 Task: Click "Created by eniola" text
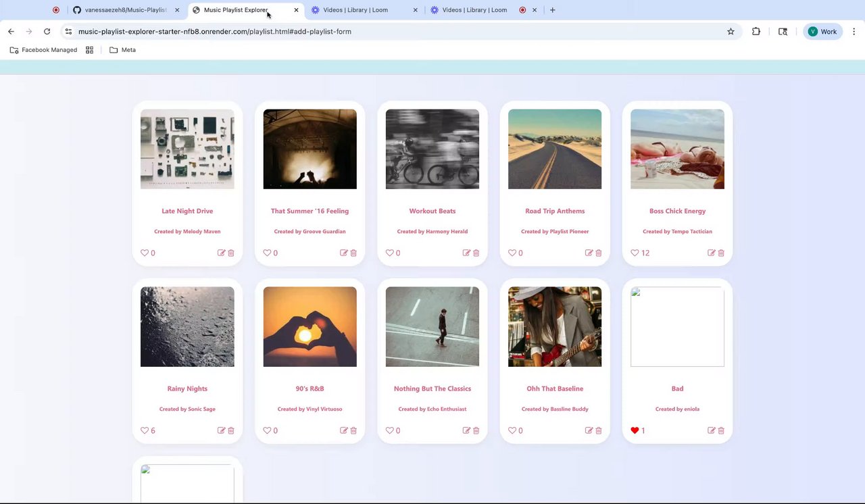tap(677, 409)
